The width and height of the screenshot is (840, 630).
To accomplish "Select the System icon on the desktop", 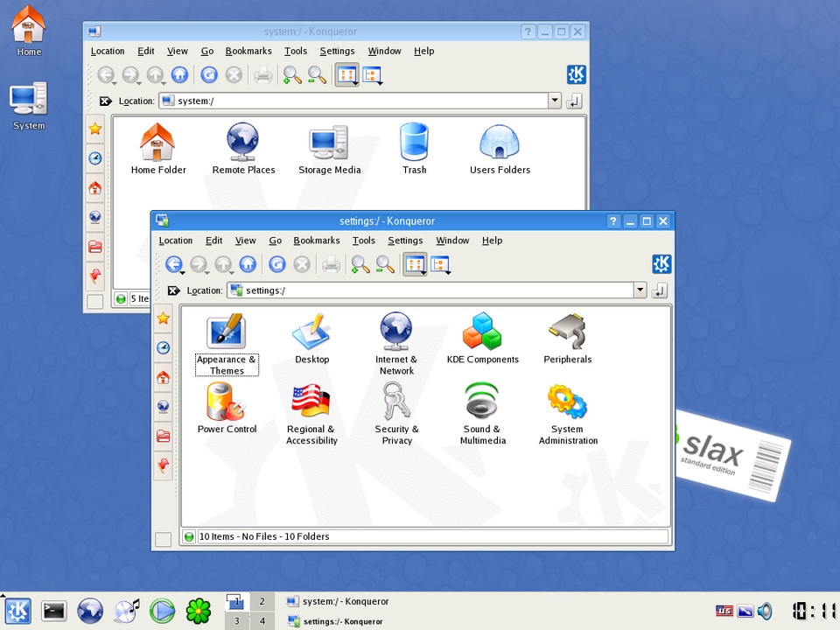I will 29,106.
